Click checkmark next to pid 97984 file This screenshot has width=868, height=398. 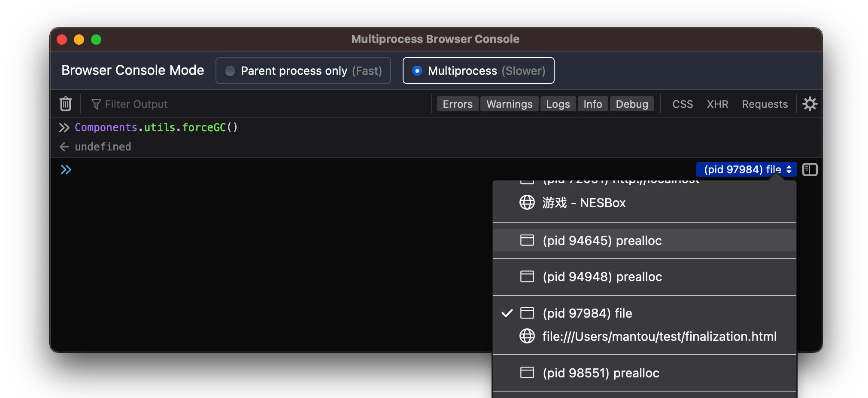point(507,313)
